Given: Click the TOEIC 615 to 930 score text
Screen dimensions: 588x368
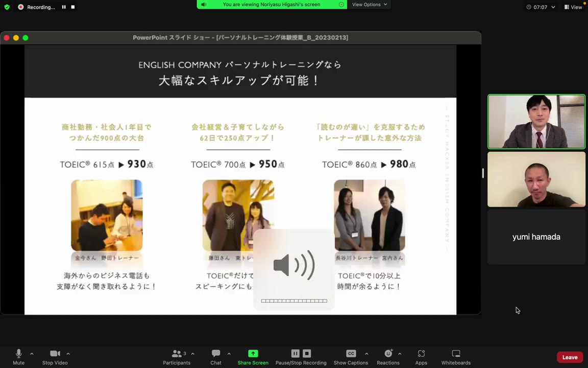Looking at the screenshot, I should [107, 164].
